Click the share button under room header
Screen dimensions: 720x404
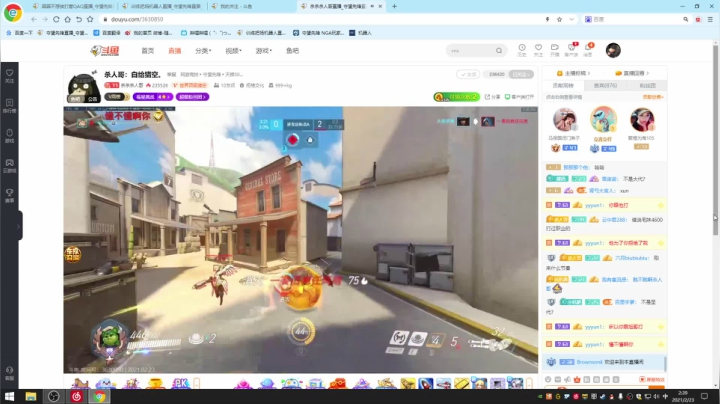pos(492,97)
